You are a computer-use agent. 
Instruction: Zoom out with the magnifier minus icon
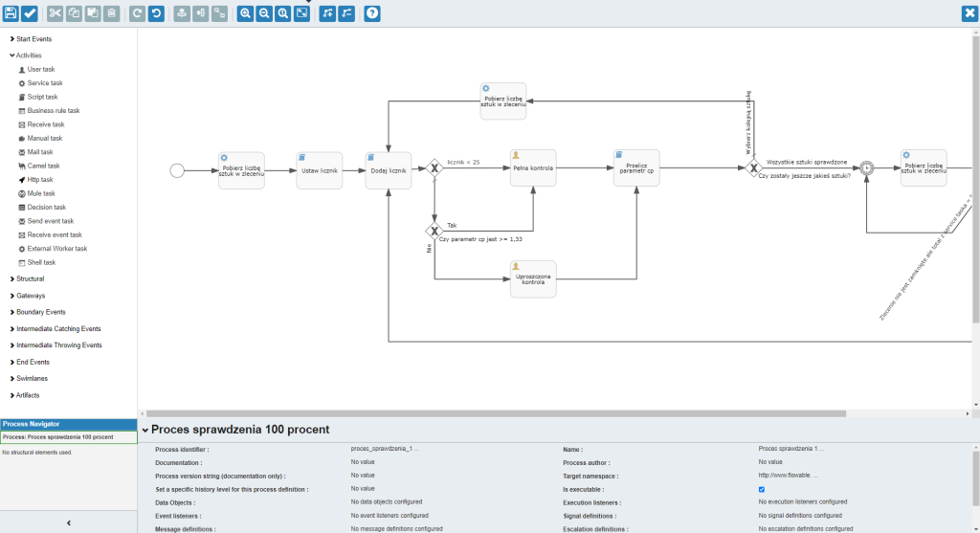coord(264,13)
